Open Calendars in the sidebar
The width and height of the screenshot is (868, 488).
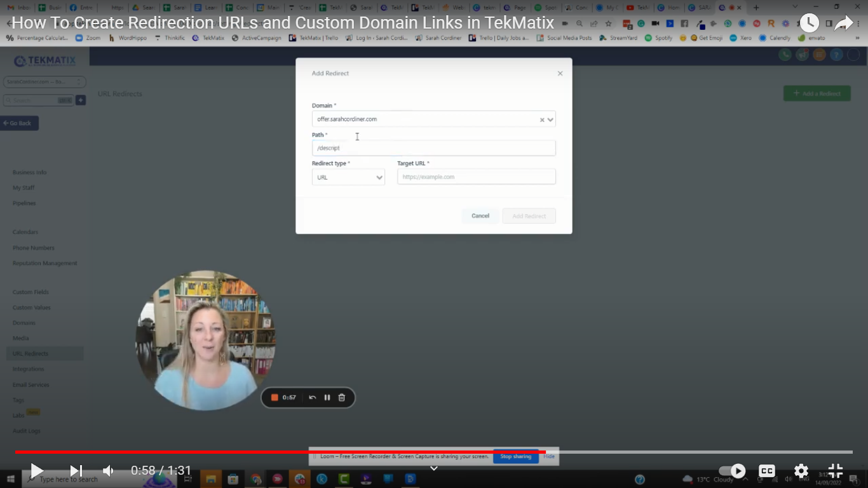(25, 232)
